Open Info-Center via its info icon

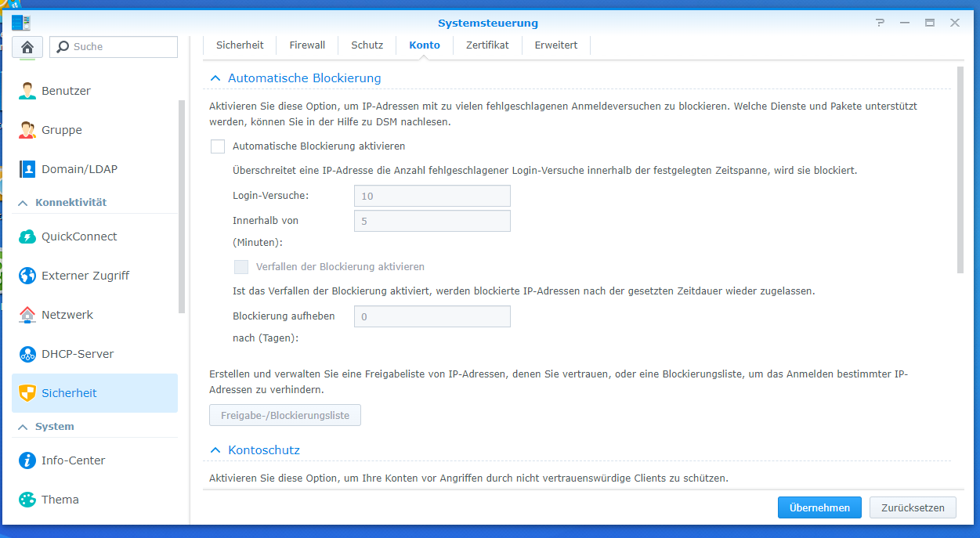(27, 460)
